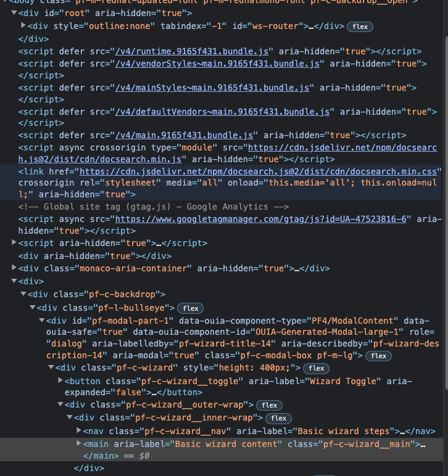The image size is (448, 476).
Task: Toggle flex badge on pf-l-bullseye div
Action: [x=191, y=308]
